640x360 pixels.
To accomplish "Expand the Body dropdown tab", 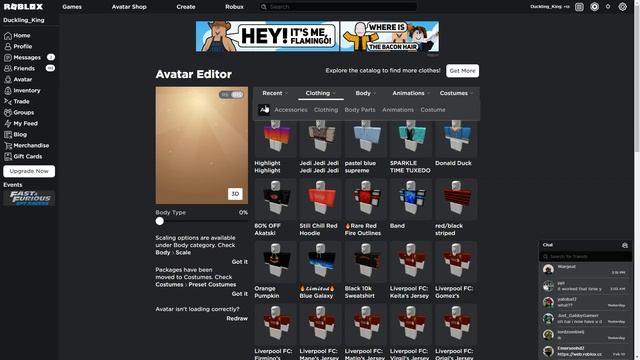I will click(365, 93).
